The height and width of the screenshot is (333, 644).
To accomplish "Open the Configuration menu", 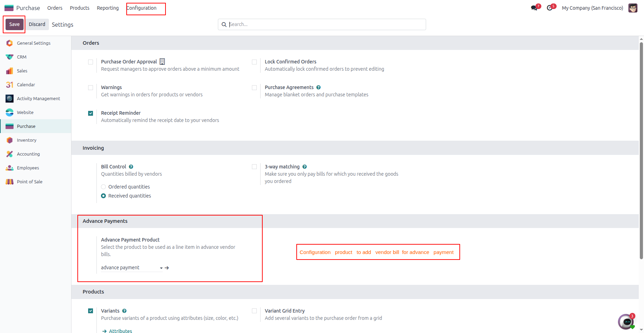I will (x=142, y=8).
